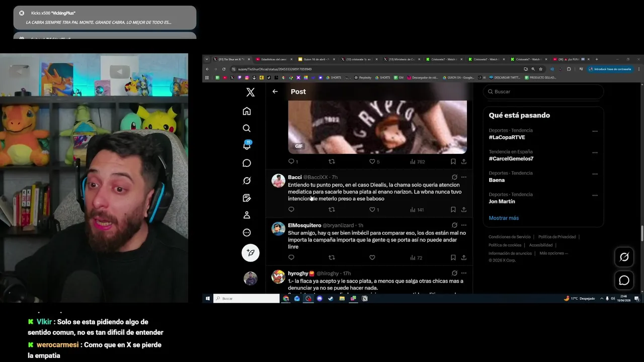
Task: Open #CarcelGemelos7 trend
Action: [511, 158]
